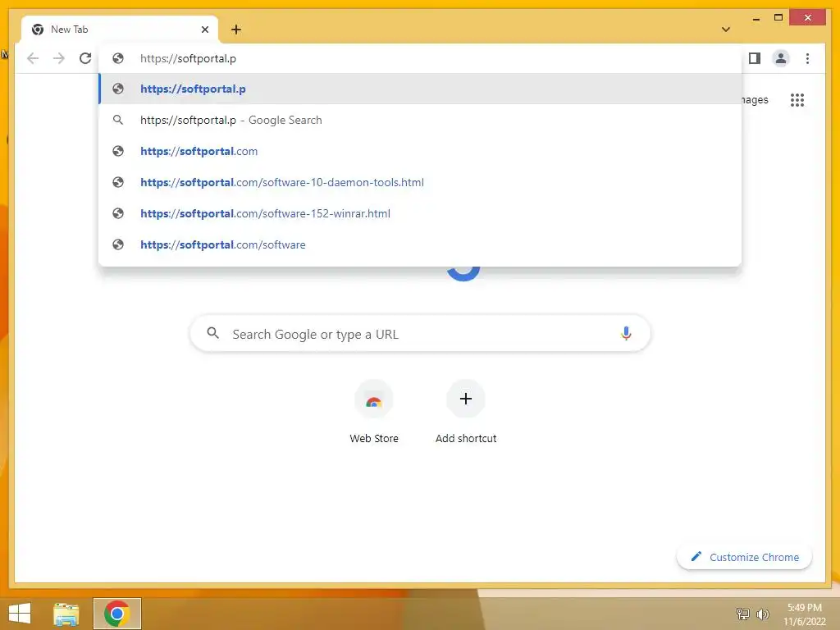Pick the software-152-winrar.html suggestion
The width and height of the screenshot is (840, 630).
click(421, 213)
